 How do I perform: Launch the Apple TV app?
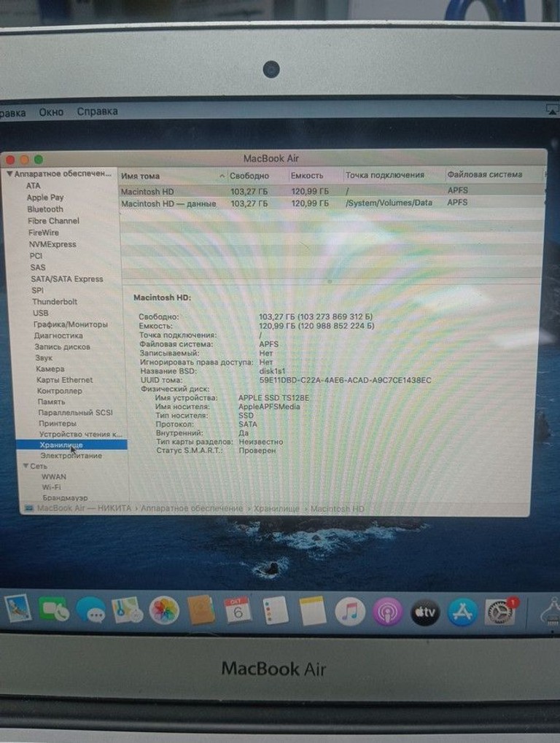click(x=424, y=612)
